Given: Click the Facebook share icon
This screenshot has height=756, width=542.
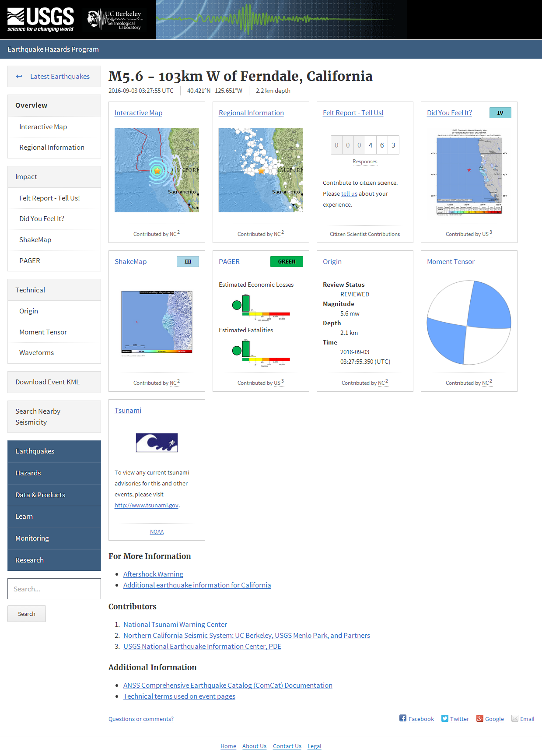Looking at the screenshot, I should [x=403, y=718].
